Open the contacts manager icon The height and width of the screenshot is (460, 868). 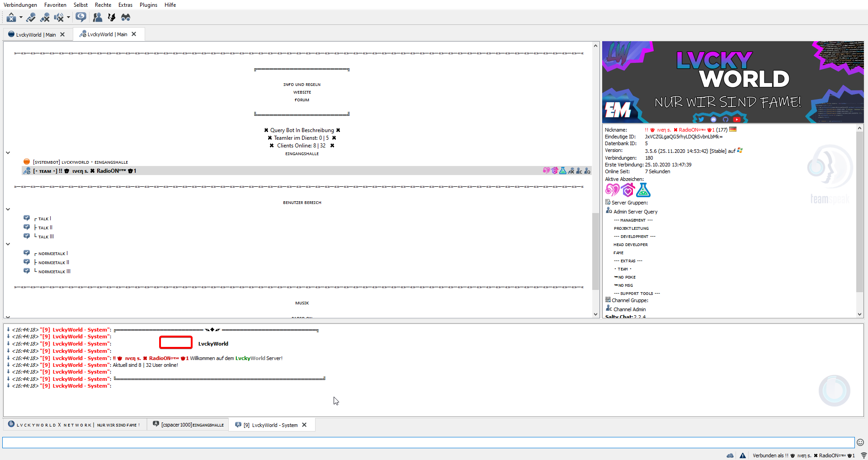click(97, 17)
